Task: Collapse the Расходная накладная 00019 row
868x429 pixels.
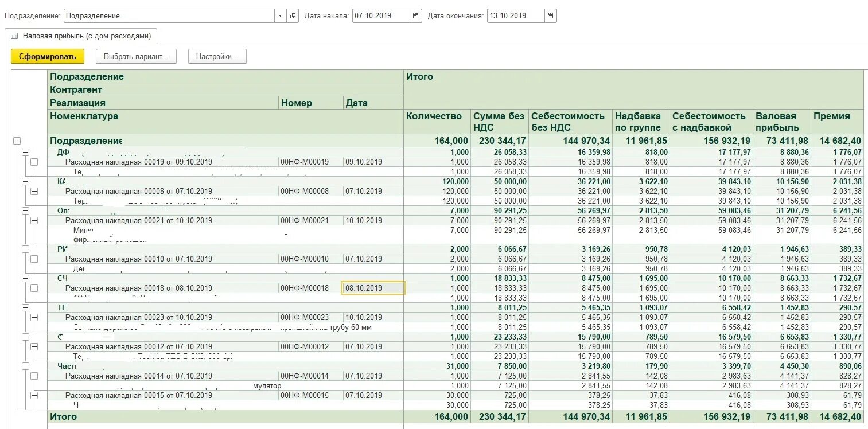Action: [34, 162]
